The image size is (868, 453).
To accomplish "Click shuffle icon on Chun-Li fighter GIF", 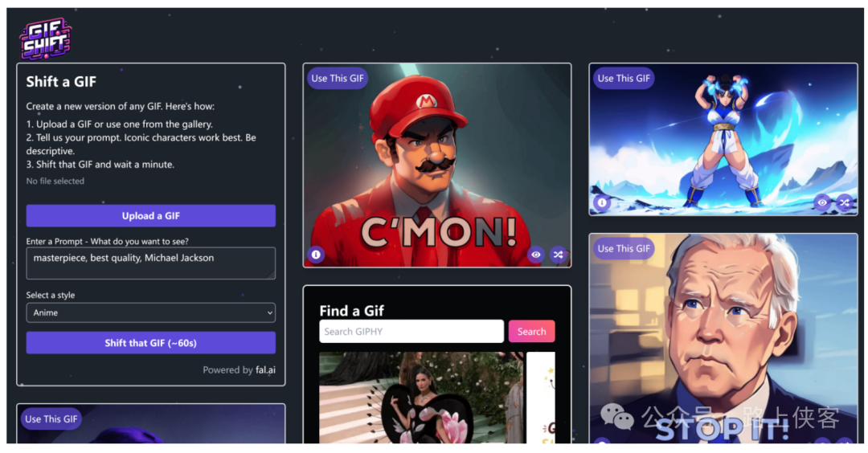I will (844, 202).
